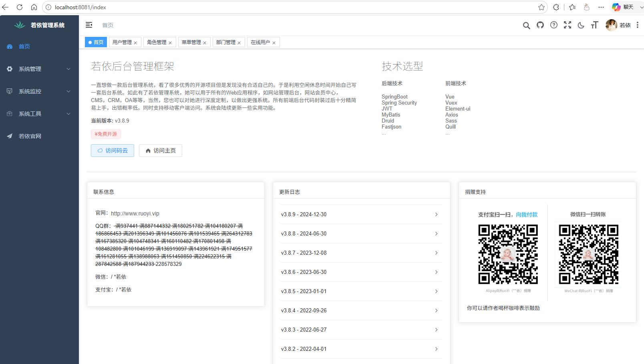
Task: Close the 在线用户 tab
Action: pyautogui.click(x=274, y=42)
